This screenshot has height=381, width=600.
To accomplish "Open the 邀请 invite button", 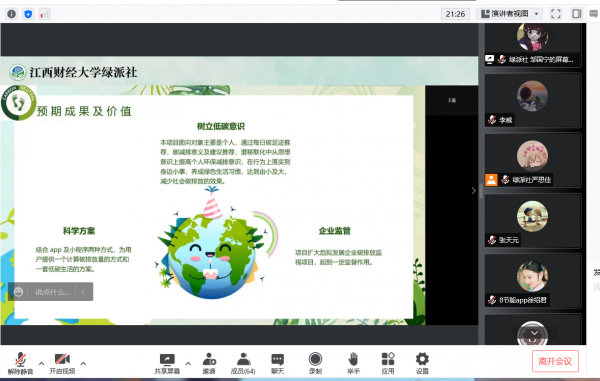I will 209,363.
